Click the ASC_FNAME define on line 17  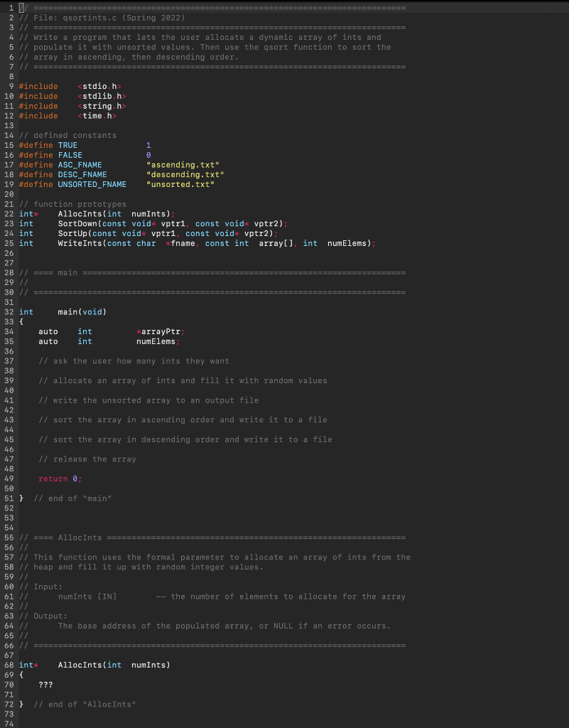click(79, 164)
